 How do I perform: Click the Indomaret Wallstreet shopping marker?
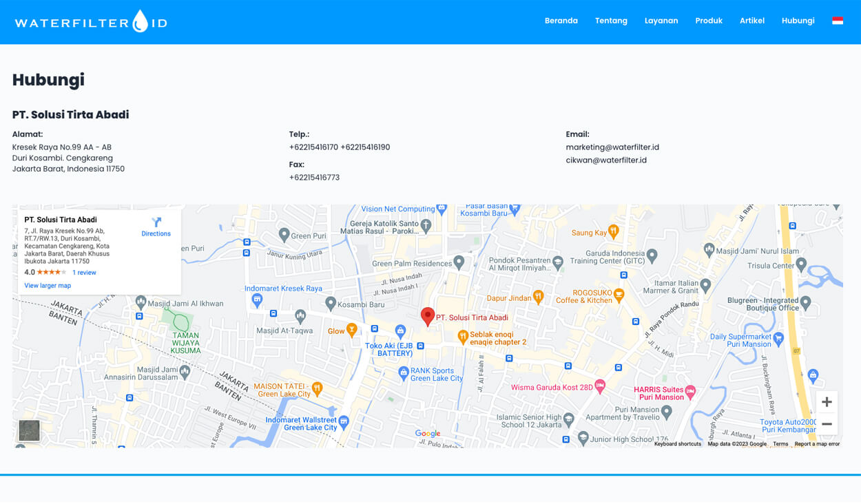[344, 421]
